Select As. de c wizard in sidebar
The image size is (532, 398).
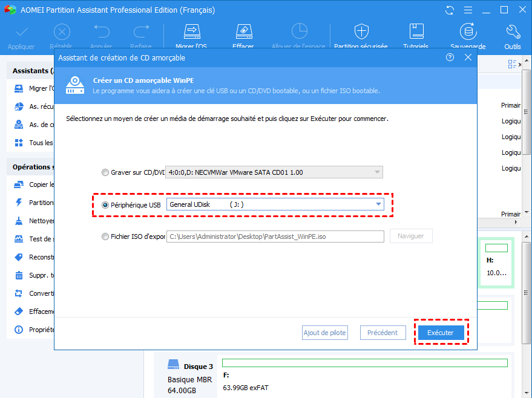point(34,125)
